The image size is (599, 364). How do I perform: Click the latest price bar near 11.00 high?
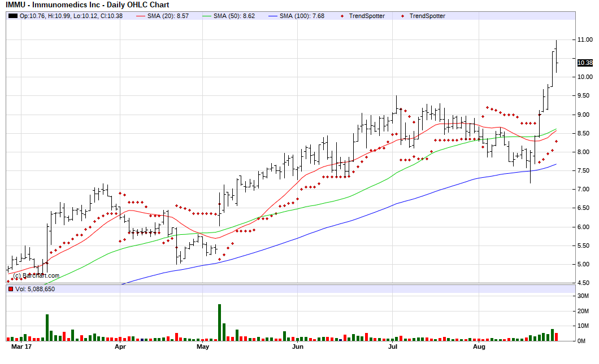[x=557, y=56]
